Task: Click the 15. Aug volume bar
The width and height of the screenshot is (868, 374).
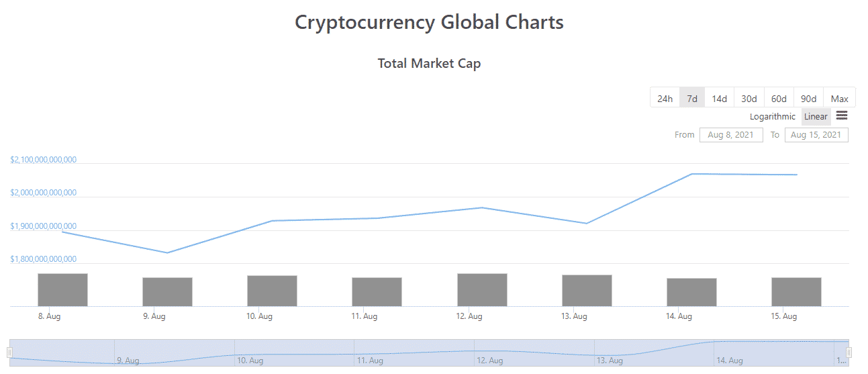Action: point(796,292)
